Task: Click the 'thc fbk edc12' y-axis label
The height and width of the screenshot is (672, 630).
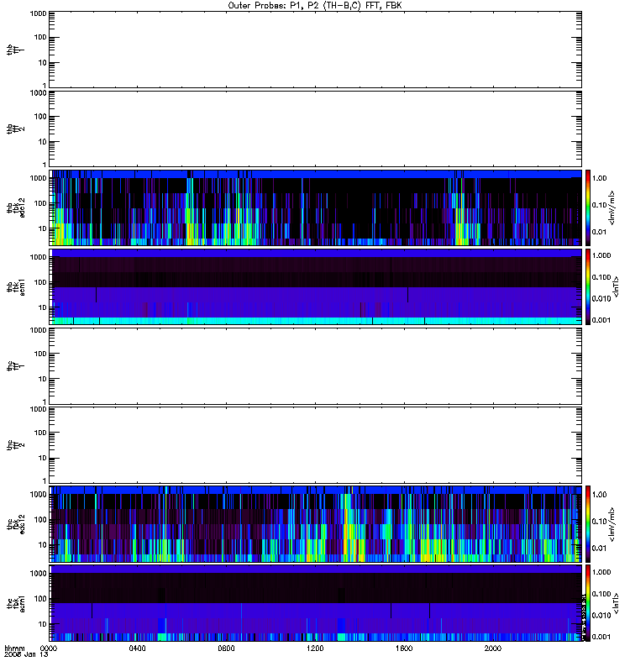Action: pos(16,523)
